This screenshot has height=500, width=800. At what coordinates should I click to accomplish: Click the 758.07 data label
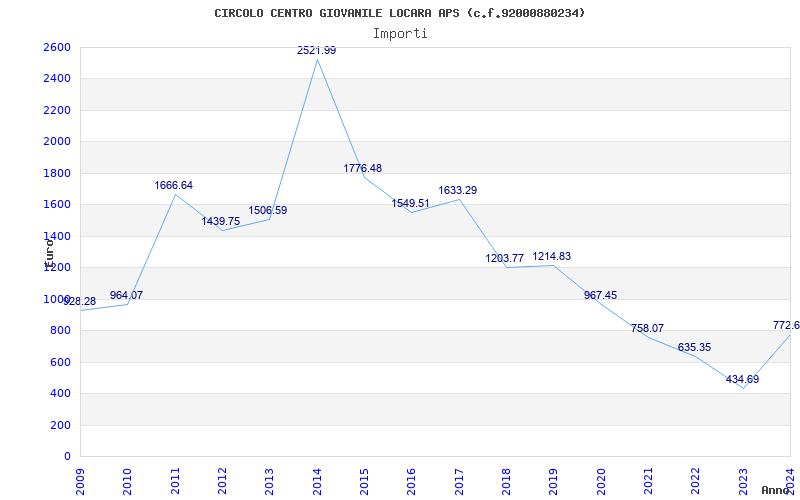[647, 329]
